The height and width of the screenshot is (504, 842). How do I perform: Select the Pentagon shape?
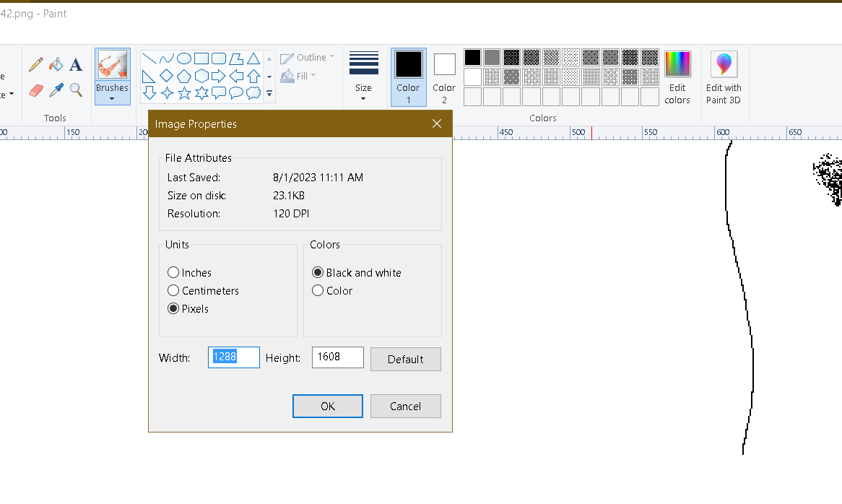[x=184, y=76]
